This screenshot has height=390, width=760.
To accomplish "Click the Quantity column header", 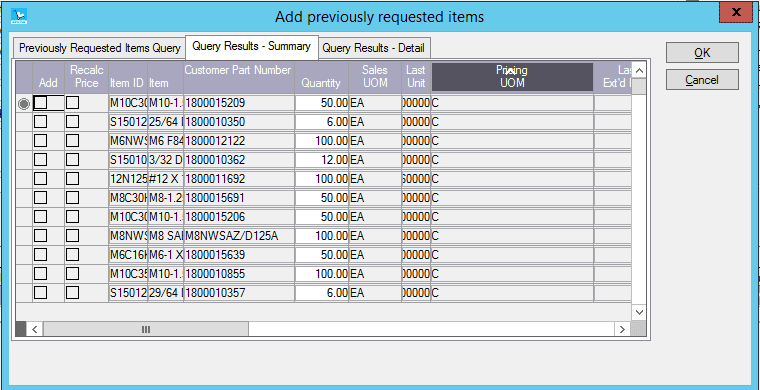I will pos(321,77).
